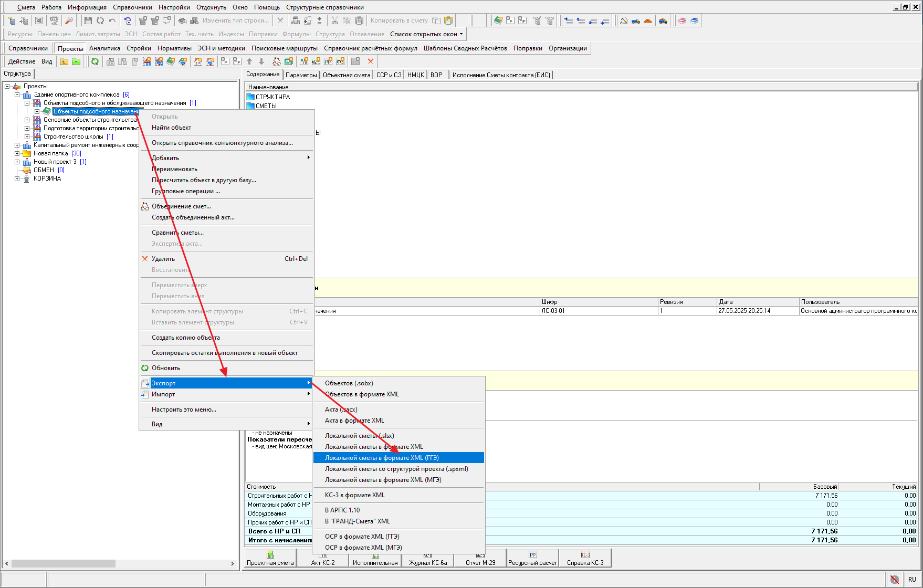This screenshot has width=923, height=588.
Task: Click the blue truck machinery icon
Action: tap(636, 20)
